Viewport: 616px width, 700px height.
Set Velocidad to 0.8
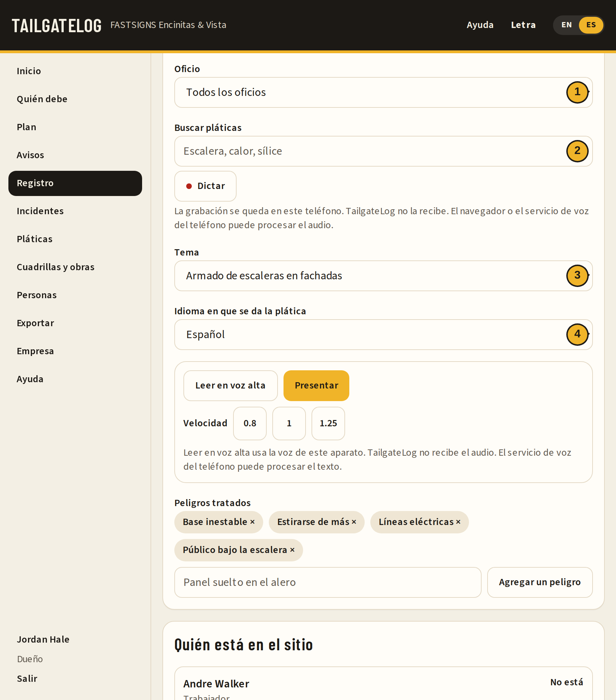250,423
